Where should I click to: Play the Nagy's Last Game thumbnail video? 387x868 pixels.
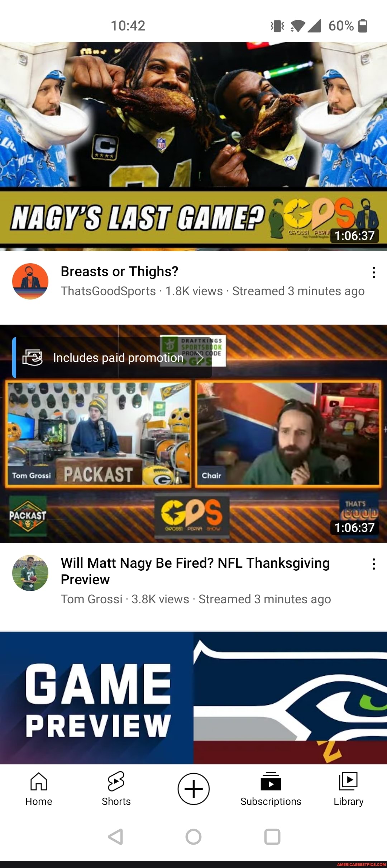[193, 146]
